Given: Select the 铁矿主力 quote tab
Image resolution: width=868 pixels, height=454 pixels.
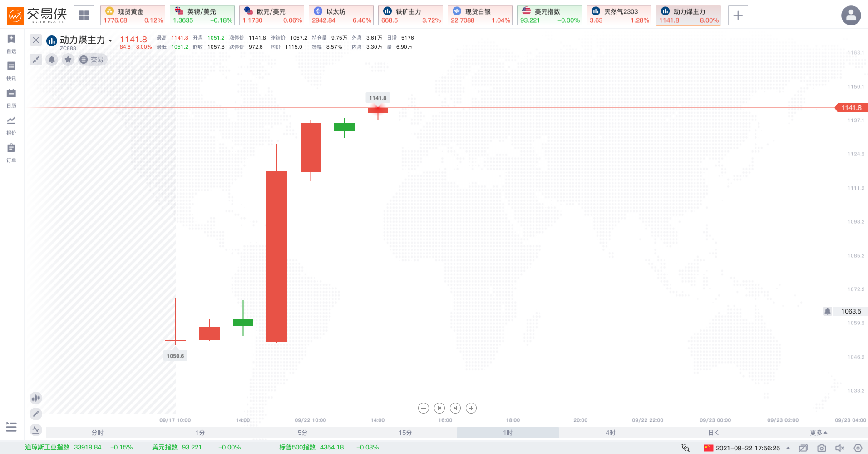Looking at the screenshot, I should tap(410, 15).
